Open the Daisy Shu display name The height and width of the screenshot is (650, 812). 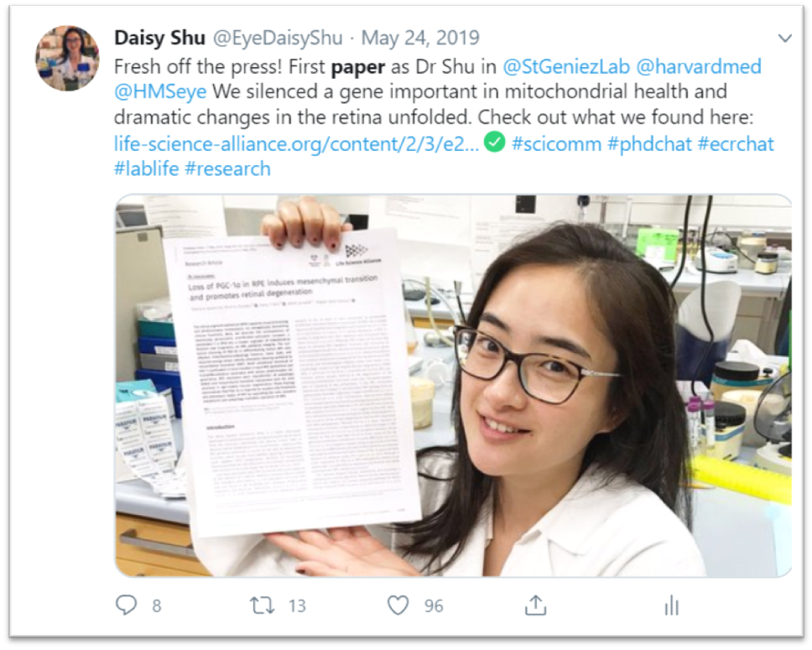point(160,38)
